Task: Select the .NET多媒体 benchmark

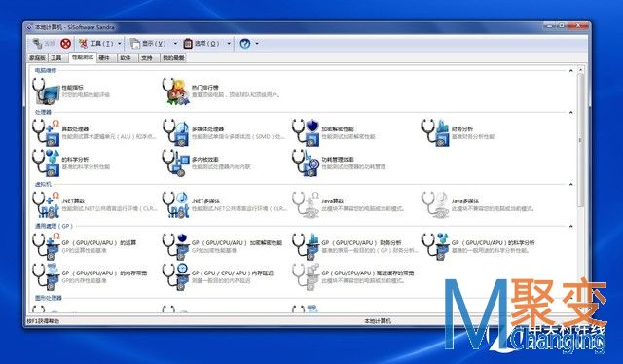Action: (224, 204)
